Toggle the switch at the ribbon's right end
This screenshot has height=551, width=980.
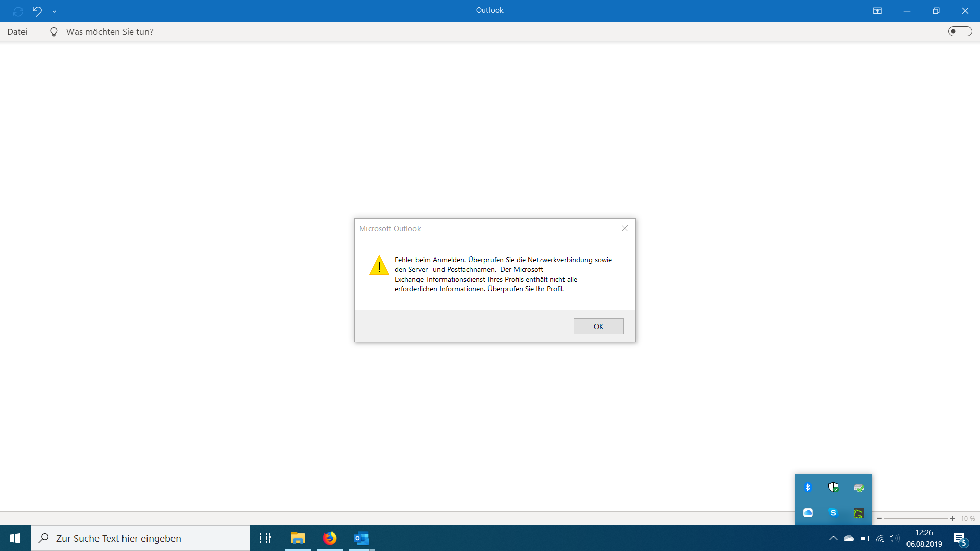(x=960, y=31)
